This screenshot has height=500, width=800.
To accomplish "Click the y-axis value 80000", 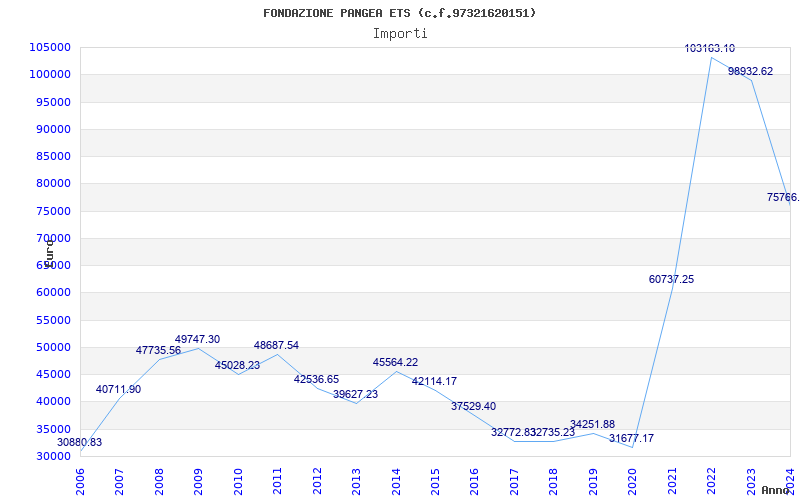I will [x=53, y=184].
